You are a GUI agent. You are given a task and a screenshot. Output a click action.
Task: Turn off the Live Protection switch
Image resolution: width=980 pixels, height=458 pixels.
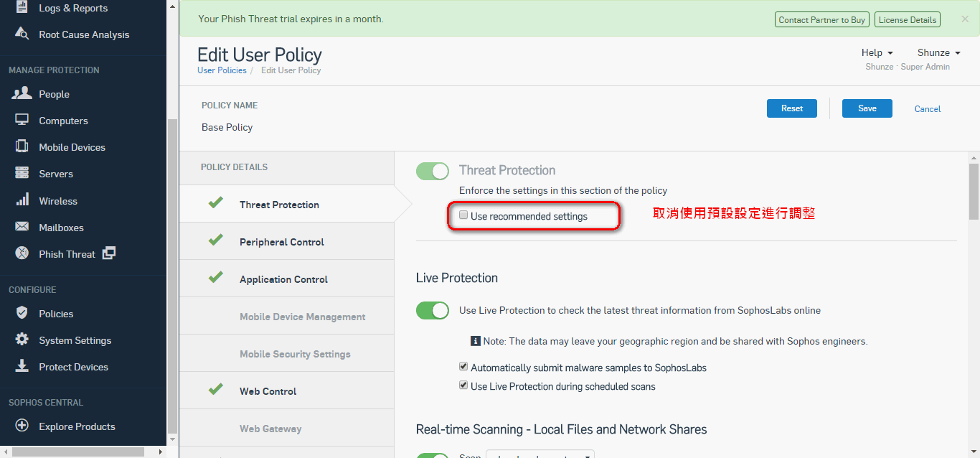pyautogui.click(x=433, y=311)
